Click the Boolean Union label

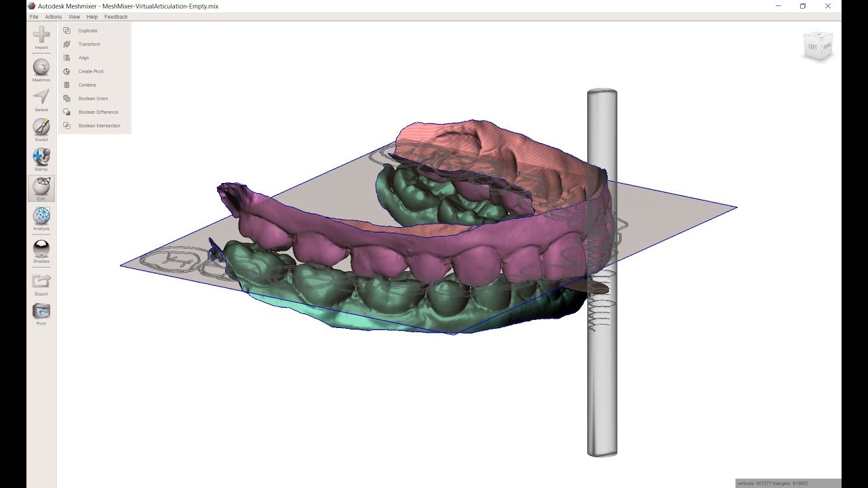[x=93, y=98]
